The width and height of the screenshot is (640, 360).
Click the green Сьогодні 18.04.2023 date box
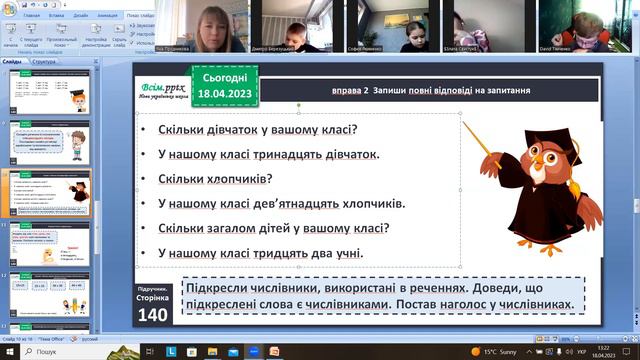tap(225, 86)
